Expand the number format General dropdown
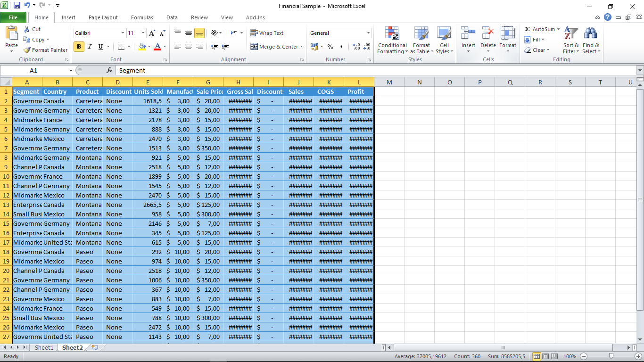 point(368,33)
